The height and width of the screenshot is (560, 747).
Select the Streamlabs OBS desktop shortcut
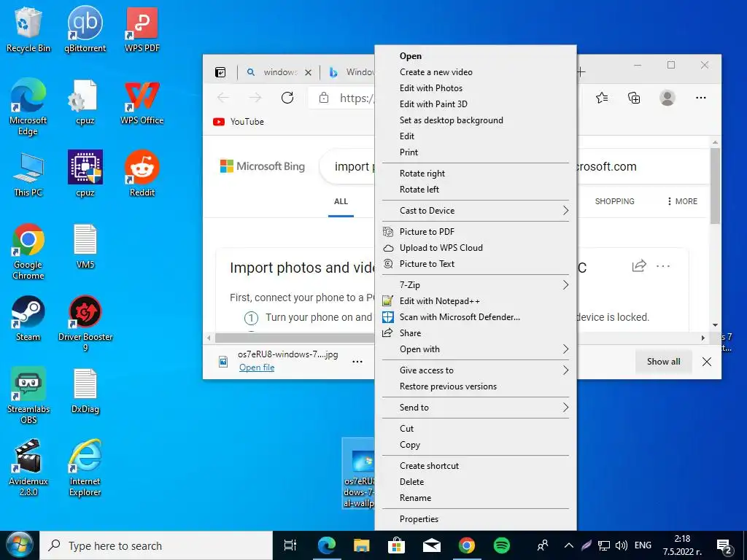click(28, 395)
